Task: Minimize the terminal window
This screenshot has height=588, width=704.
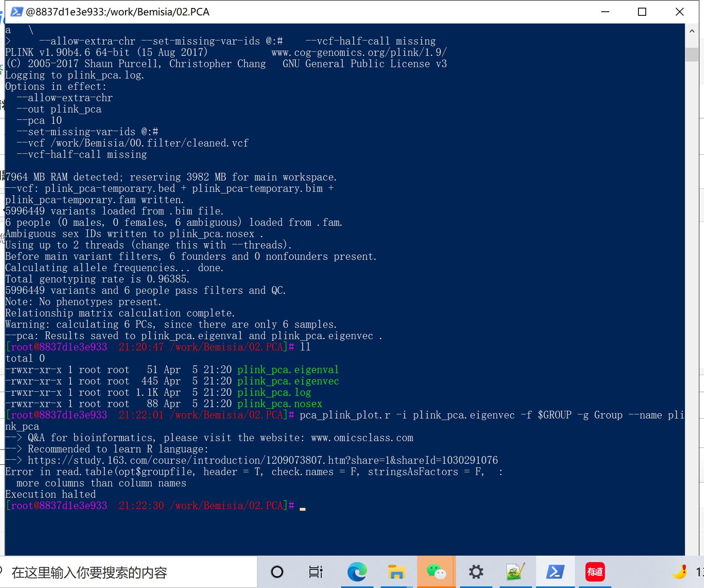Action: 605,12
